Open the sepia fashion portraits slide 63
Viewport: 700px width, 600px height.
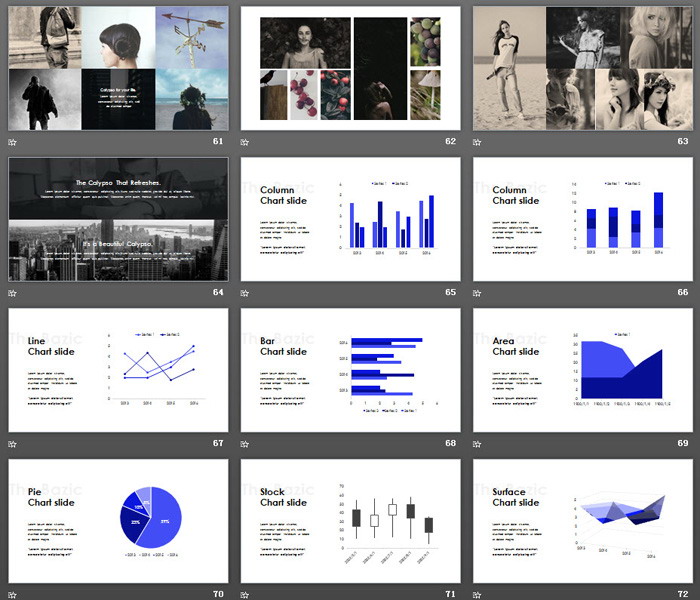pyautogui.click(x=582, y=68)
